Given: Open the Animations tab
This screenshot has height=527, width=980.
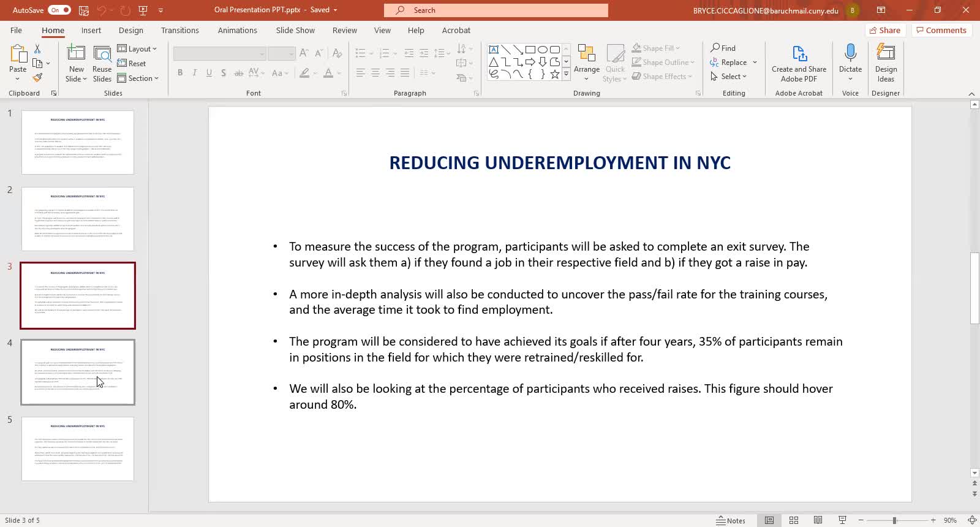Looking at the screenshot, I should pyautogui.click(x=237, y=30).
